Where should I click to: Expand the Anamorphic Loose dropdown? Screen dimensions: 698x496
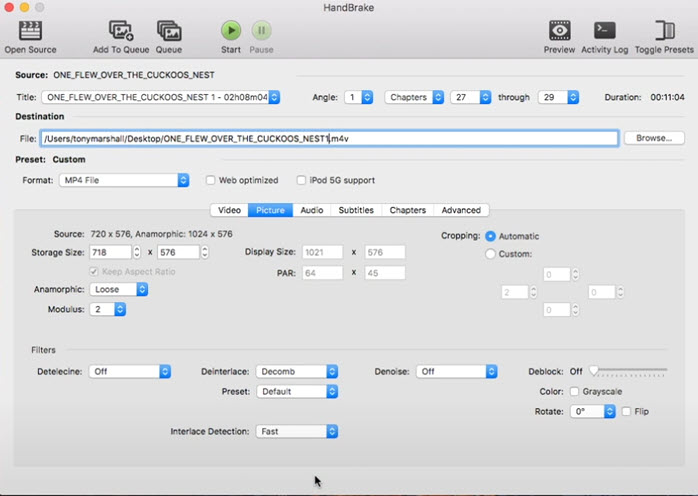(x=119, y=289)
